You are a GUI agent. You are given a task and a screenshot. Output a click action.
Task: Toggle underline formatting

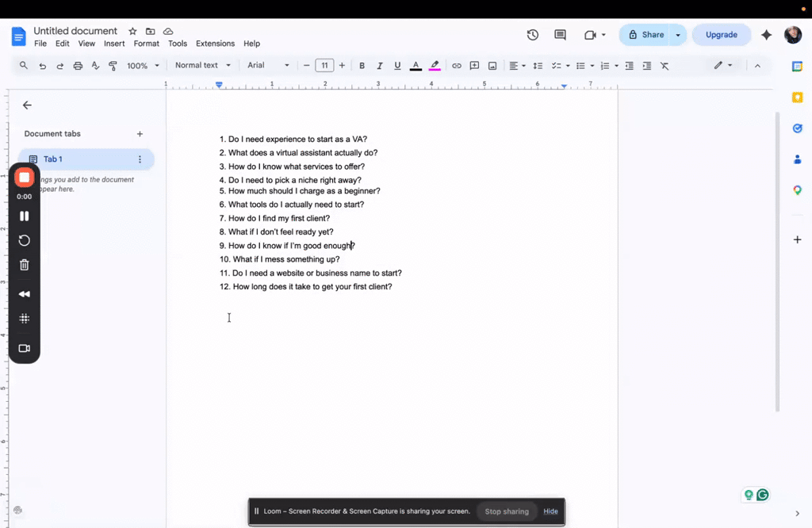point(397,66)
